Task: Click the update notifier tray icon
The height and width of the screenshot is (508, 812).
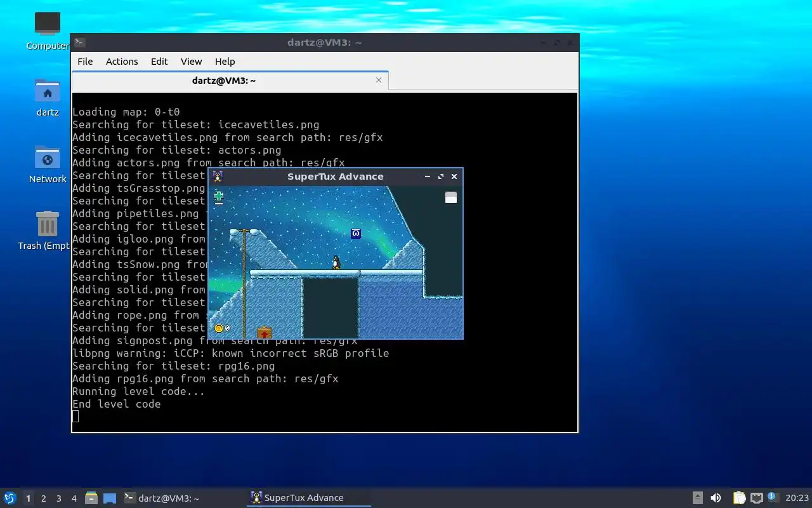Action: [773, 497]
